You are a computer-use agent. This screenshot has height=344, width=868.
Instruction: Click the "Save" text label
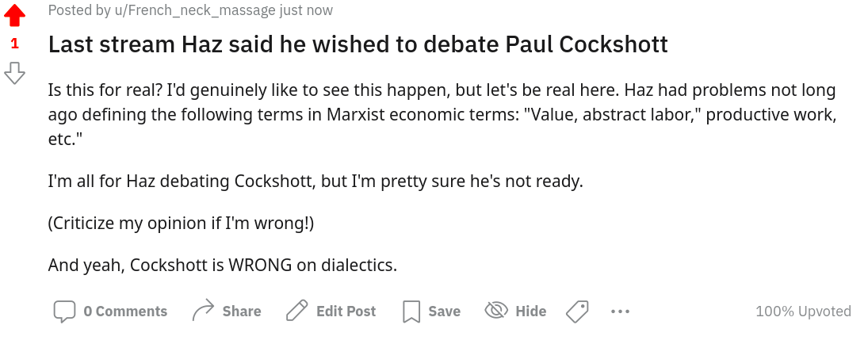pyautogui.click(x=444, y=312)
